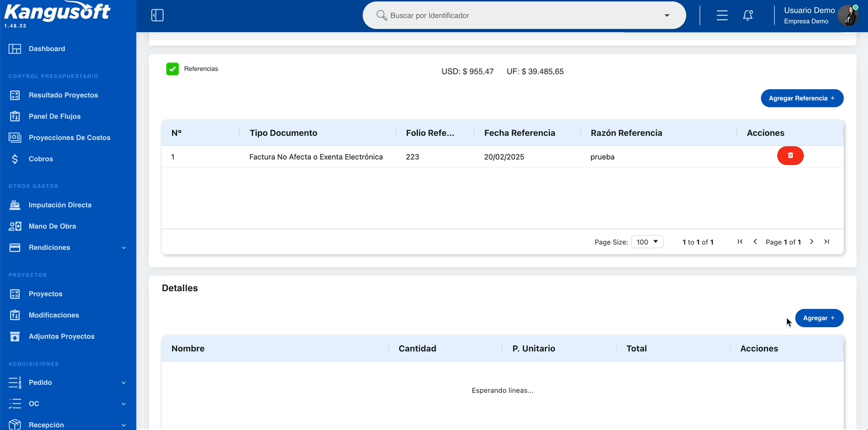Click the Rendiciones card icon
The width and height of the screenshot is (868, 430).
point(15,247)
